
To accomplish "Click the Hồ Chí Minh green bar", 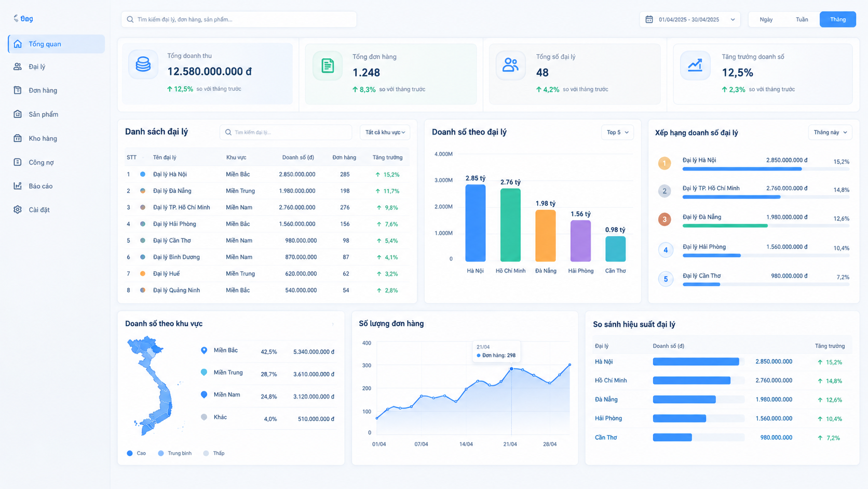I will (510, 225).
